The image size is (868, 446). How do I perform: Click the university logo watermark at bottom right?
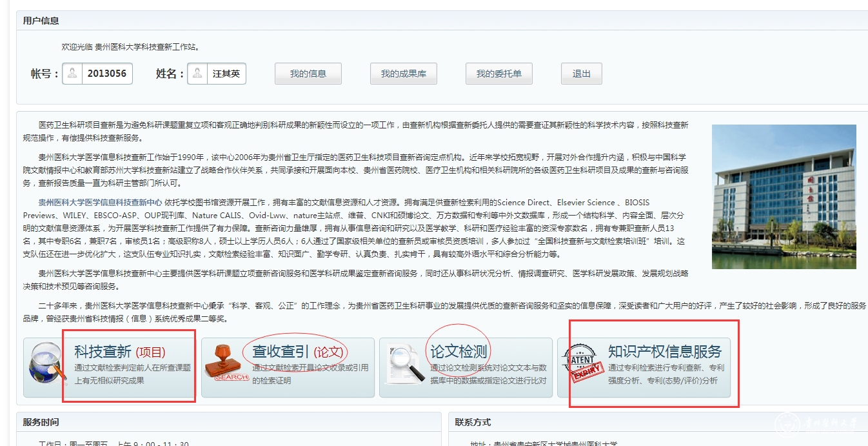[x=818, y=424]
